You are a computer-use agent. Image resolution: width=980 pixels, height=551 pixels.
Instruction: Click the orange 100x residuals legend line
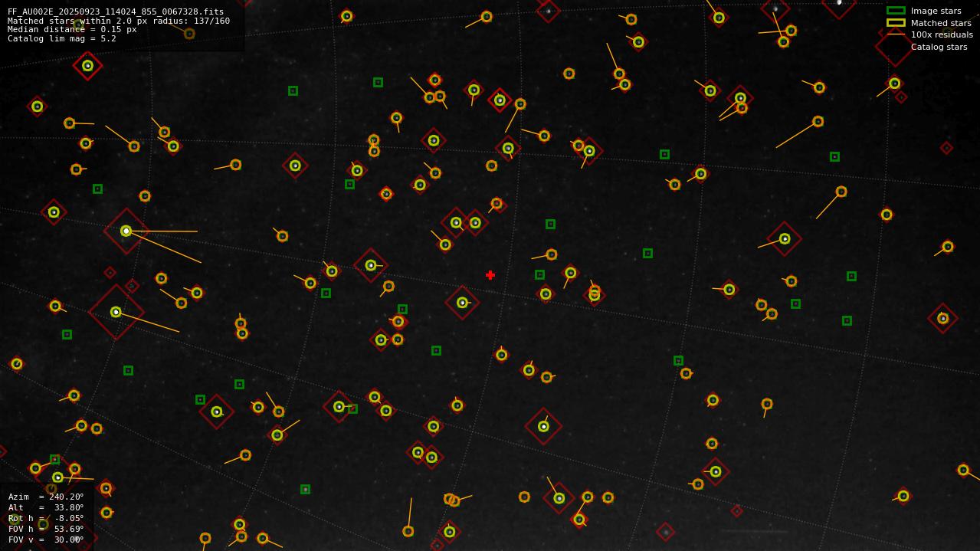pyautogui.click(x=895, y=34)
